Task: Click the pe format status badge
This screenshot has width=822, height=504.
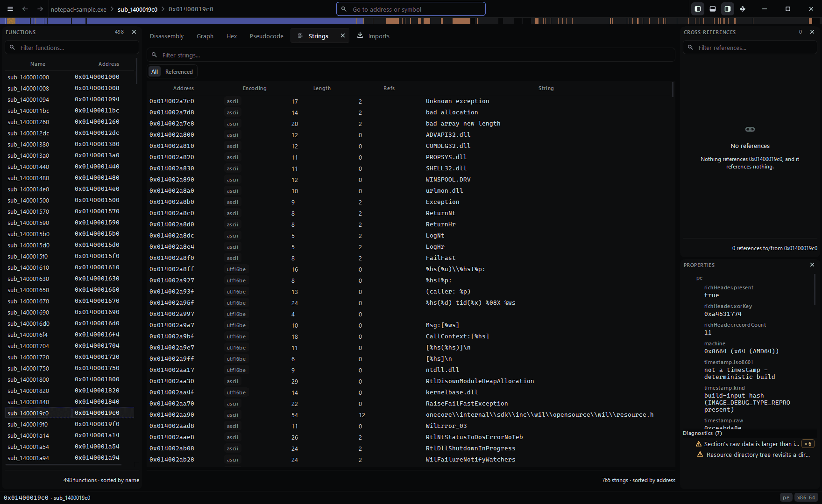Action: pos(786,497)
